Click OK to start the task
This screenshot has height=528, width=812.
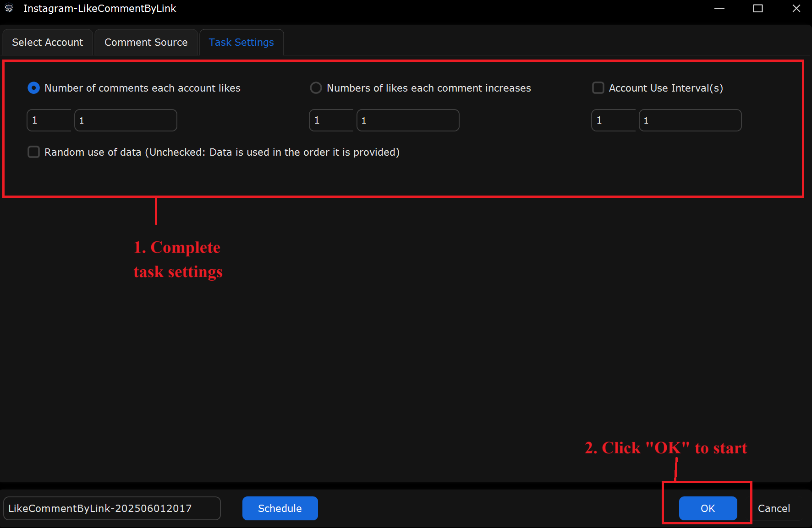pyautogui.click(x=708, y=508)
